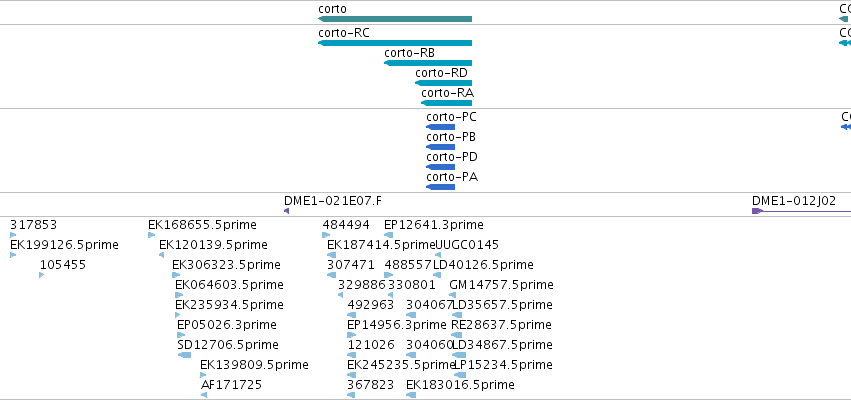
Task: Select the corto gene feature bar
Action: pos(395,19)
